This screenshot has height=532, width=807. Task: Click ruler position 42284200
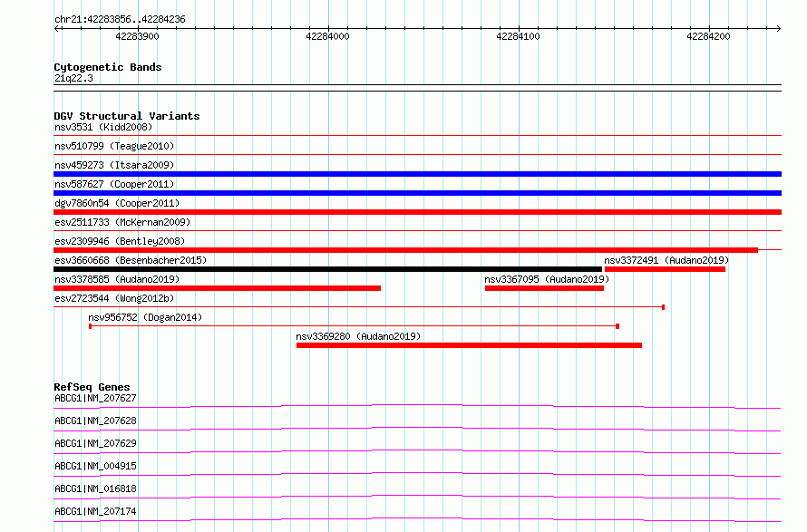point(709,36)
